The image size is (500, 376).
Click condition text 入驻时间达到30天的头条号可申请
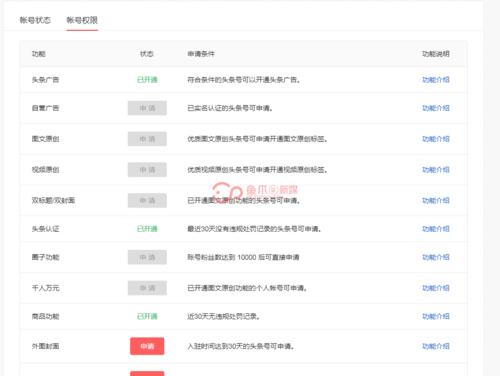coord(241,346)
